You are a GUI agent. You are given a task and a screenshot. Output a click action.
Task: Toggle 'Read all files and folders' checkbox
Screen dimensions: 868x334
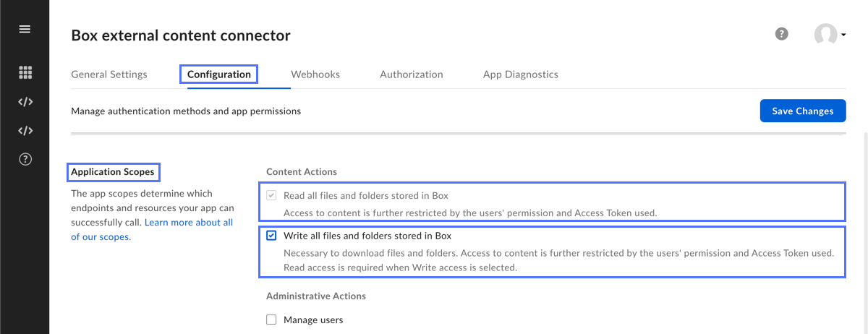pyautogui.click(x=271, y=196)
